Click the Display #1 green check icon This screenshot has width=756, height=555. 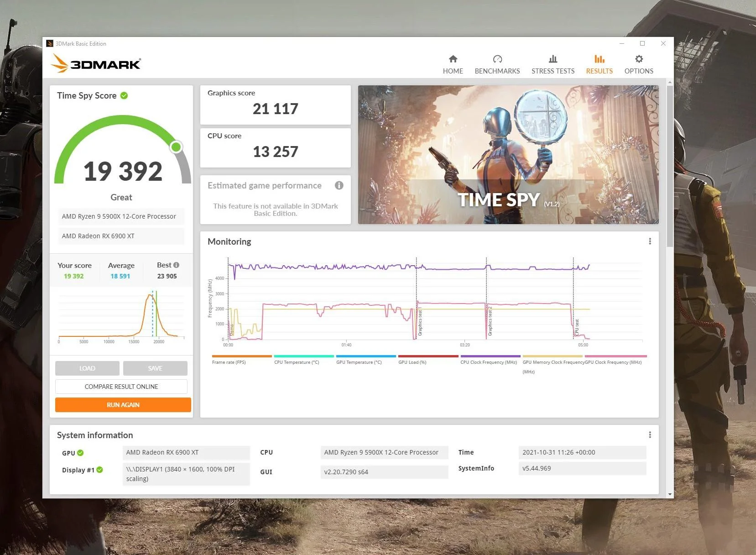pyautogui.click(x=100, y=470)
